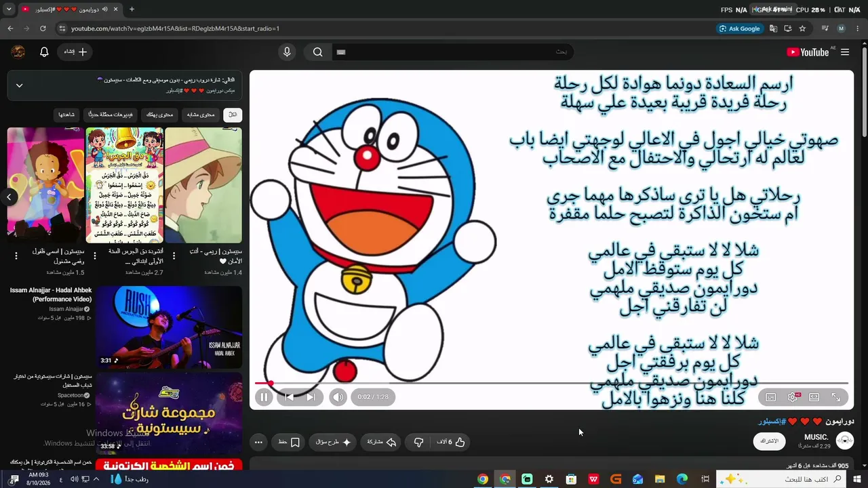
Task: Open the Issam Alnajjar performance thumbnail
Action: (169, 327)
